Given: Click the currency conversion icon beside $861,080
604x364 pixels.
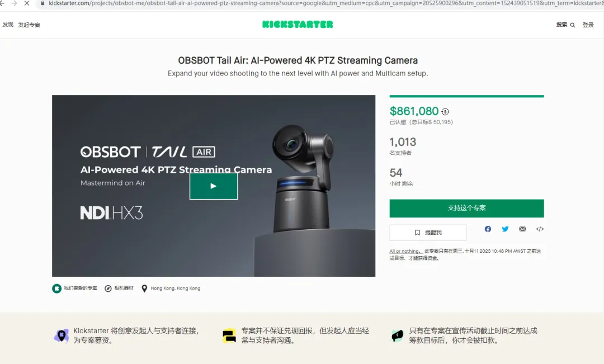Looking at the screenshot, I should point(445,112).
